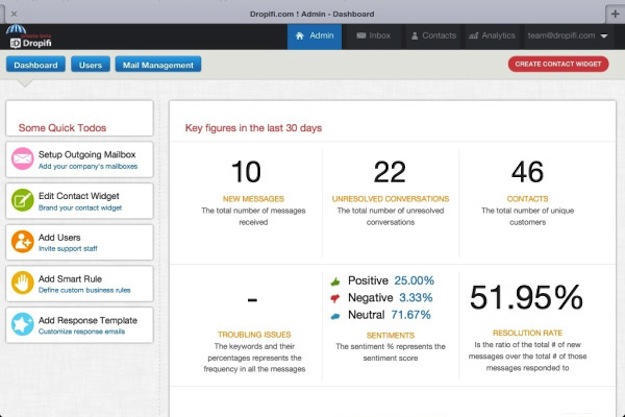Click the 'Some Quick Todos' heading

click(x=62, y=128)
